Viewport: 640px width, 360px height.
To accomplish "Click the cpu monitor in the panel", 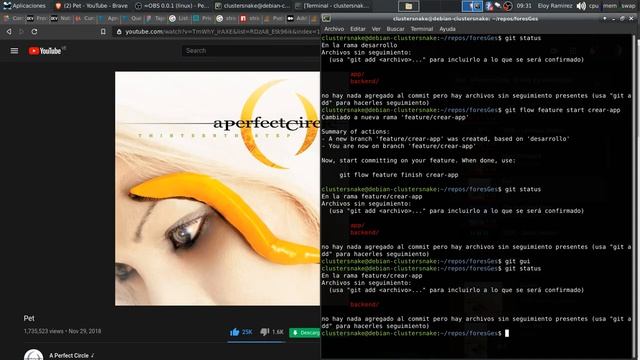I will pyautogui.click(x=594, y=6).
